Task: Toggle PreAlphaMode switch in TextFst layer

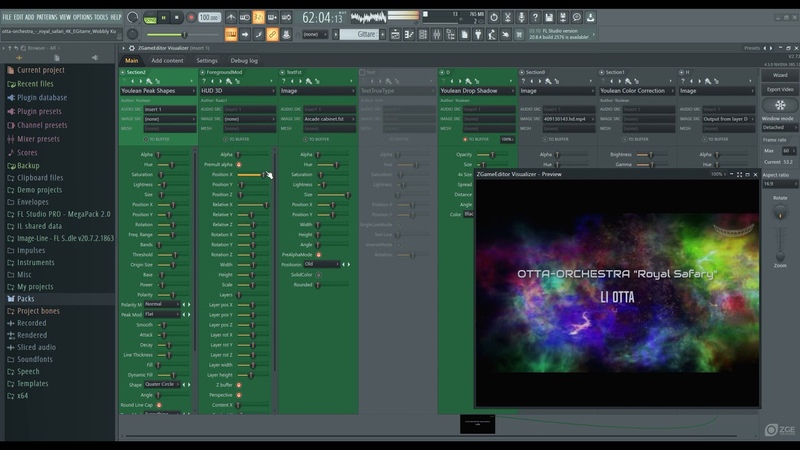Action: click(x=318, y=255)
